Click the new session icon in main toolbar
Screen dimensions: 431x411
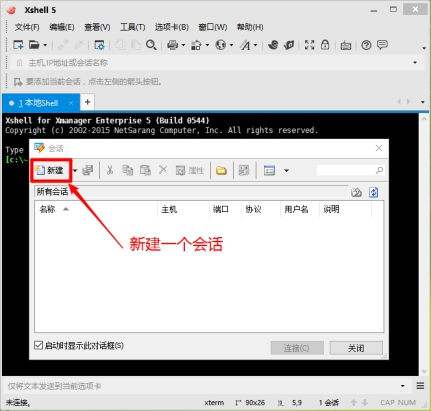[x=18, y=45]
